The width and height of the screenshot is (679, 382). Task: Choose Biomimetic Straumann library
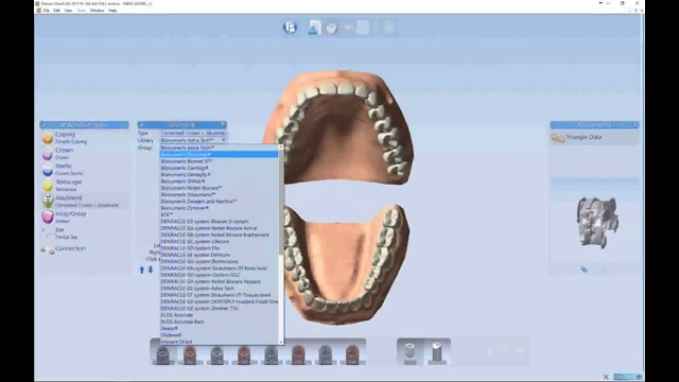coord(188,194)
